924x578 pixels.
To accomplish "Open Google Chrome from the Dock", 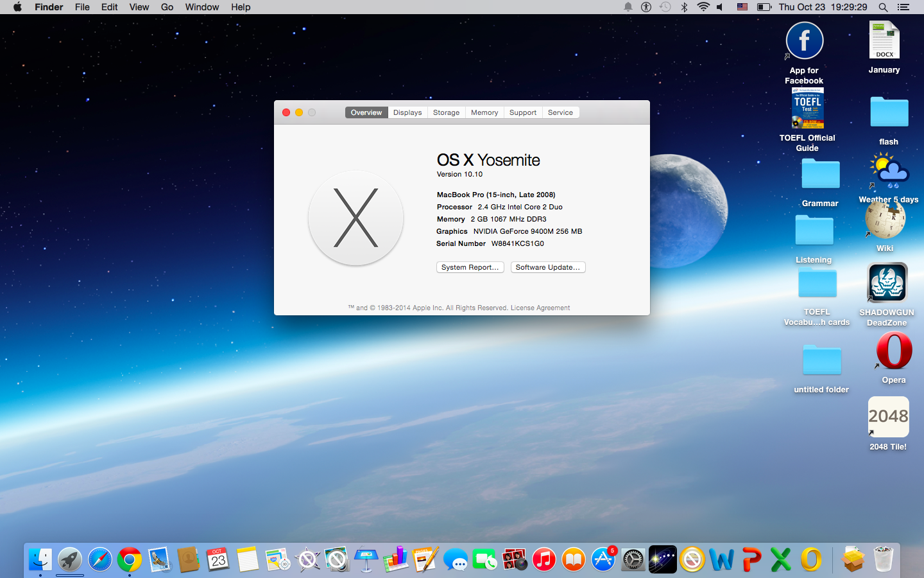I will pyautogui.click(x=130, y=560).
